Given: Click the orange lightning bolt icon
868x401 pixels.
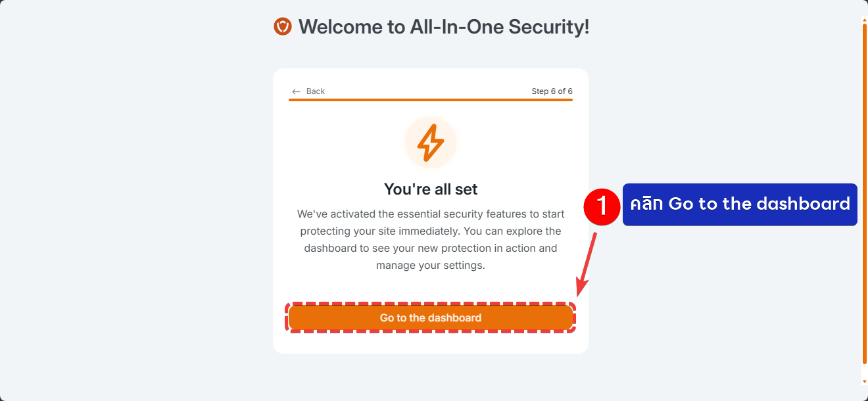Looking at the screenshot, I should 431,142.
